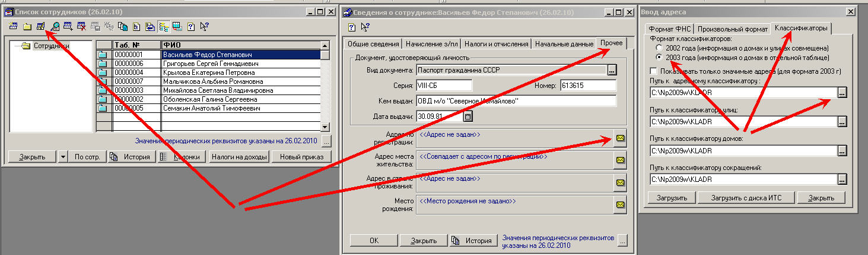This screenshot has height=255, width=868.
Task: Click OK in employee details window
Action: click(x=374, y=241)
